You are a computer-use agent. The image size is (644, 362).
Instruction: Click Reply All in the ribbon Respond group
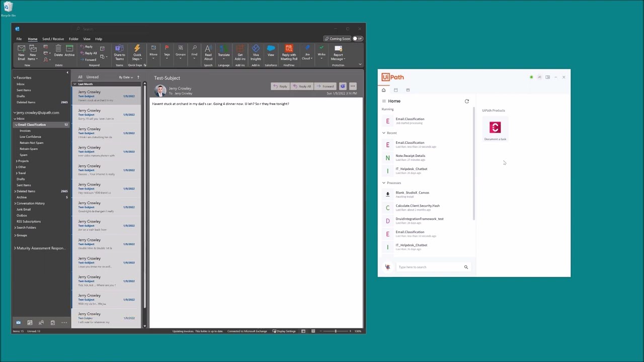[89, 53]
